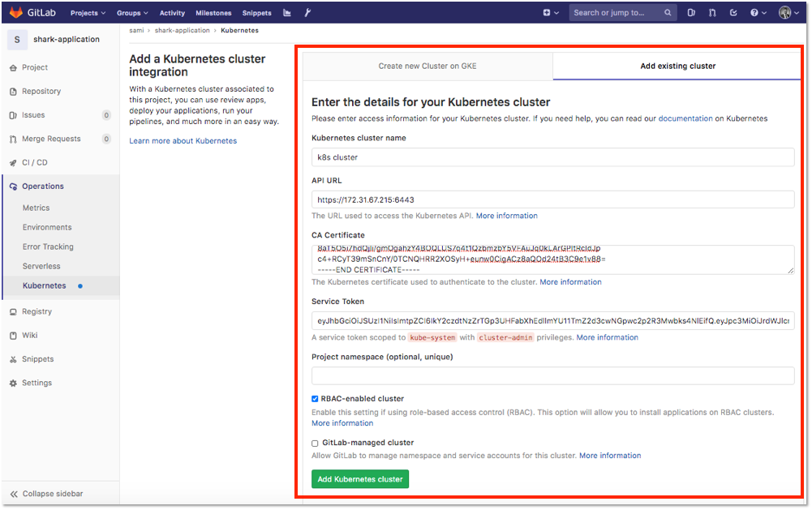The height and width of the screenshot is (510, 812).
Task: Click the shark-application project avatar
Action: pyautogui.click(x=17, y=40)
